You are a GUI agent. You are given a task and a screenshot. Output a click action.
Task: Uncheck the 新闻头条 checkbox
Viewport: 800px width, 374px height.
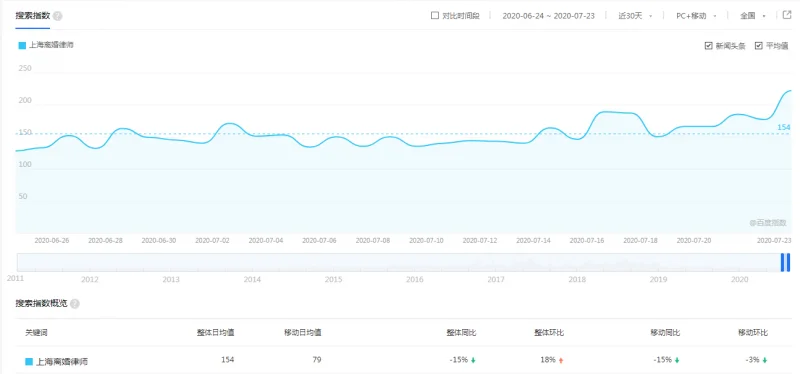click(x=708, y=46)
